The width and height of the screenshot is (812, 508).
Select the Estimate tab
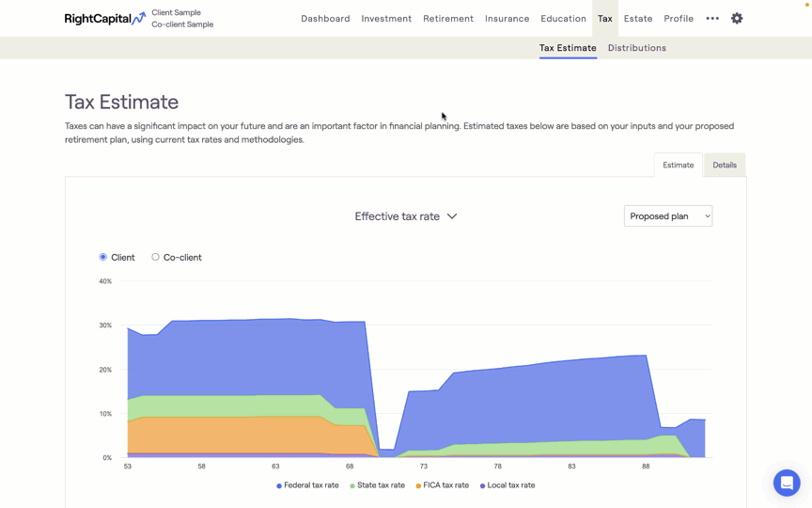click(678, 165)
